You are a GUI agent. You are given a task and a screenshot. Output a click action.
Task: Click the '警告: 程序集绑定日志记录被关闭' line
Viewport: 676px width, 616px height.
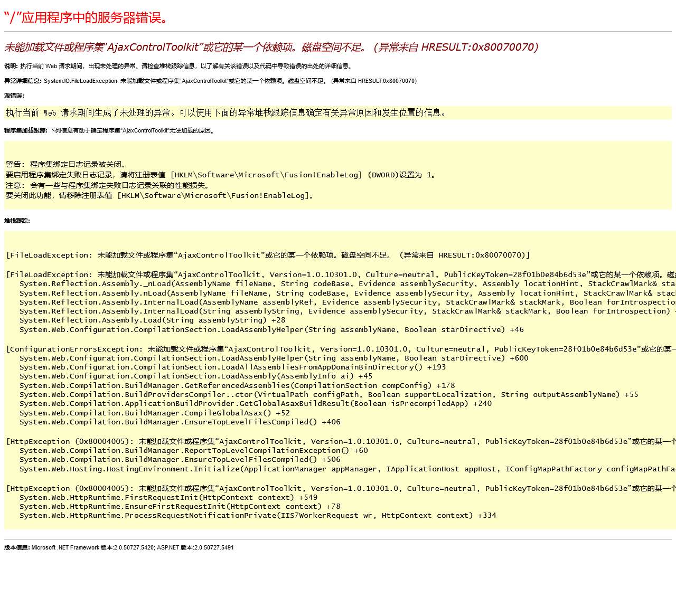pyautogui.click(x=67, y=164)
